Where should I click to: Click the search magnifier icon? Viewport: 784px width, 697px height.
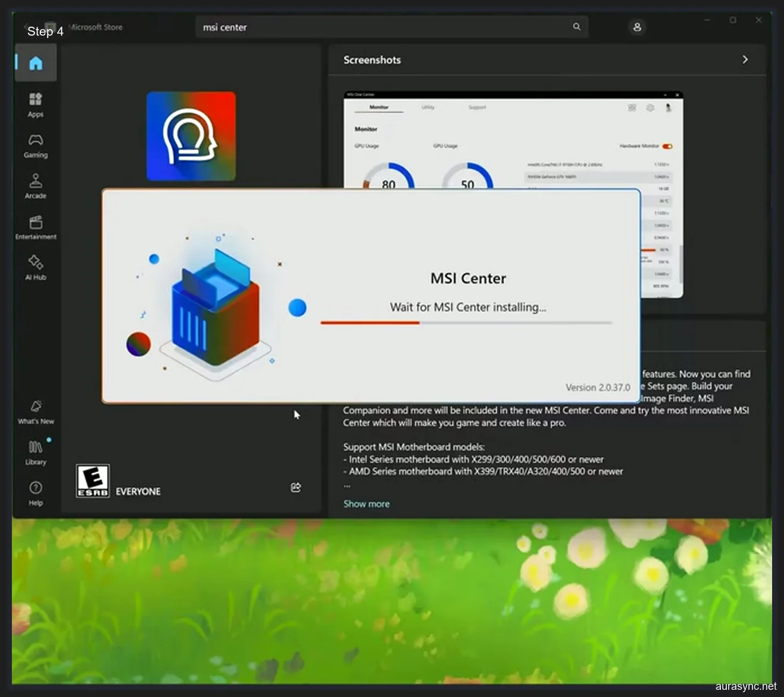coord(576,27)
